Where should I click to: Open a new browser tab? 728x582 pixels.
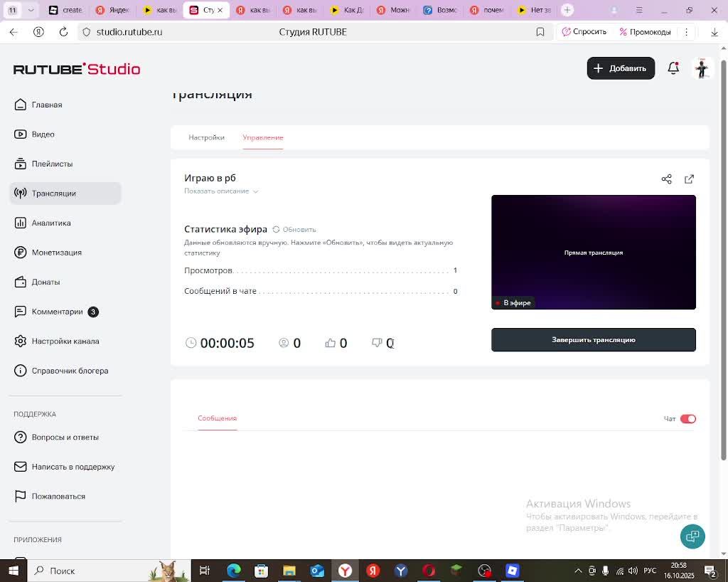click(567, 10)
